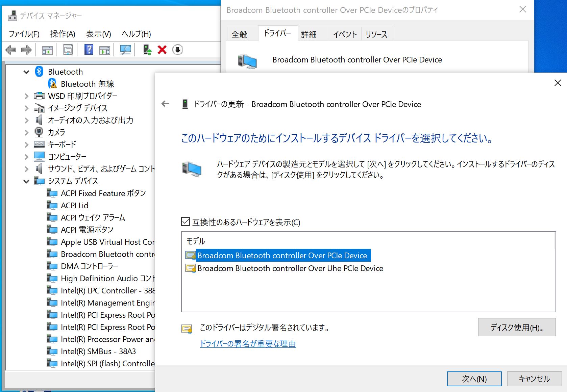
Task: Switch to the リソース tab
Action: (x=376, y=34)
